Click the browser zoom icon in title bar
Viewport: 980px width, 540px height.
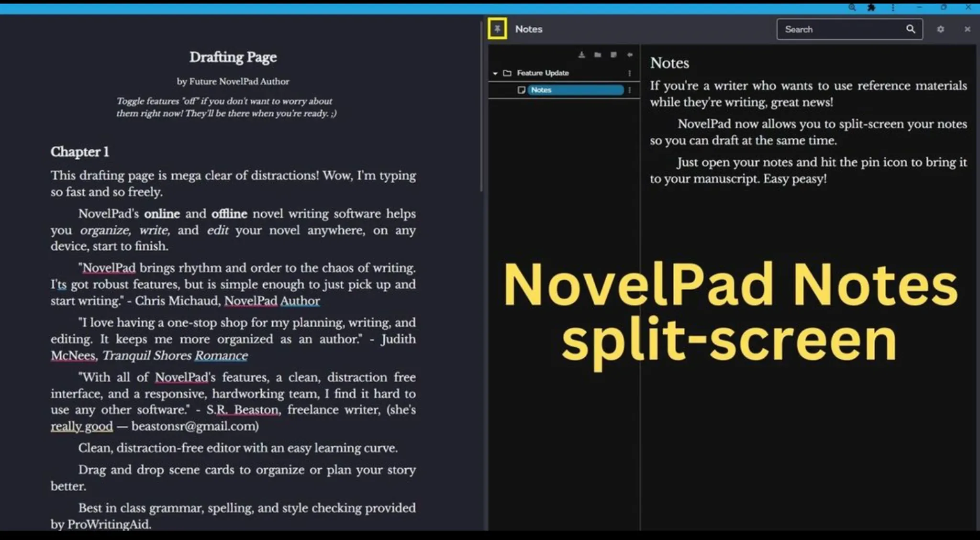[x=852, y=7]
